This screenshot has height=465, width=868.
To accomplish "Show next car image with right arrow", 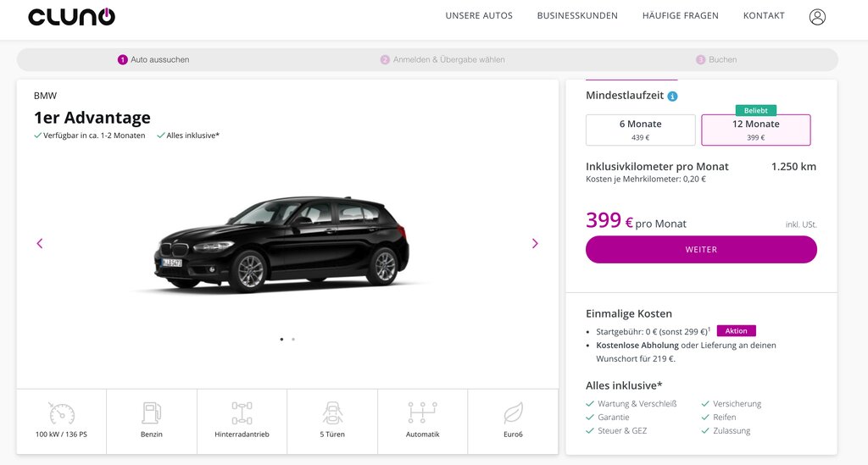I will (x=535, y=243).
